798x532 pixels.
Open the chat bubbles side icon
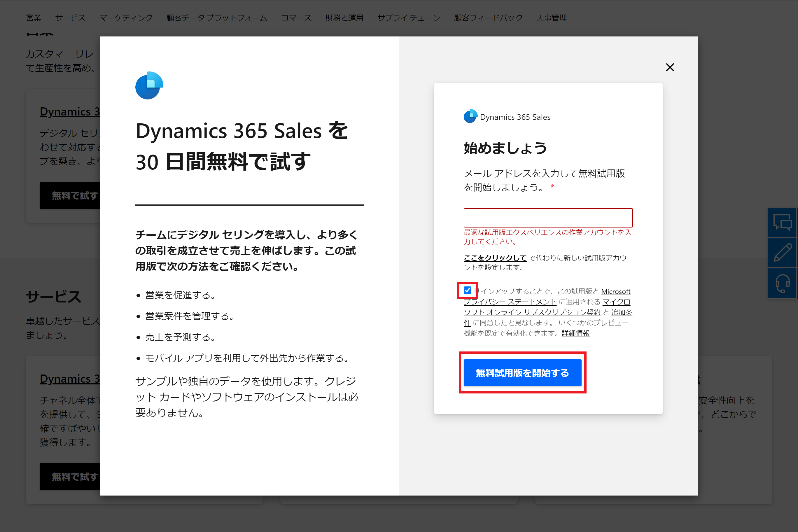[x=782, y=223]
